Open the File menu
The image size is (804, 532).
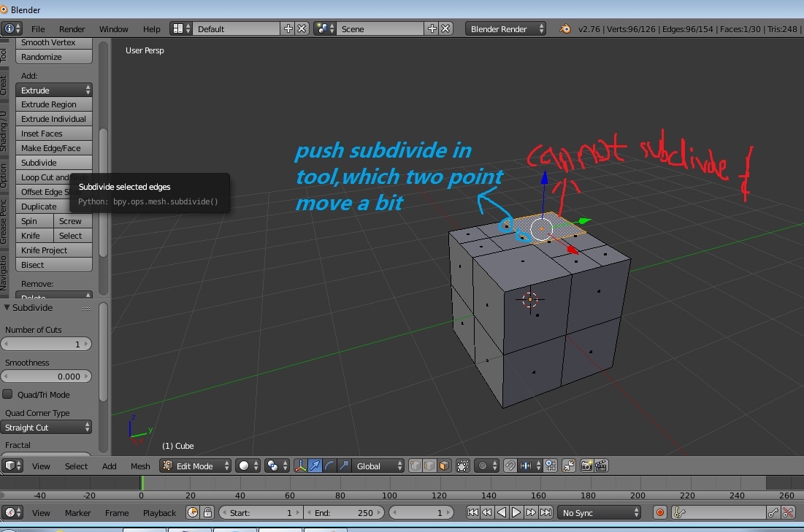(38, 29)
